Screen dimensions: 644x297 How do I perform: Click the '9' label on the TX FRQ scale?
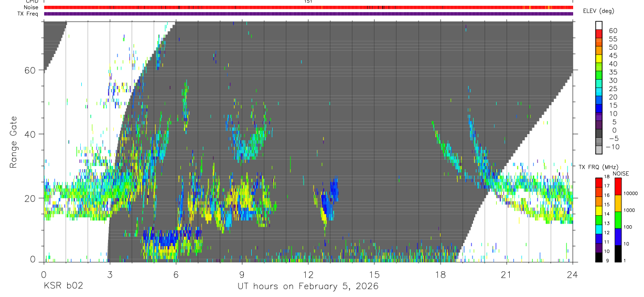[x=607, y=261]
